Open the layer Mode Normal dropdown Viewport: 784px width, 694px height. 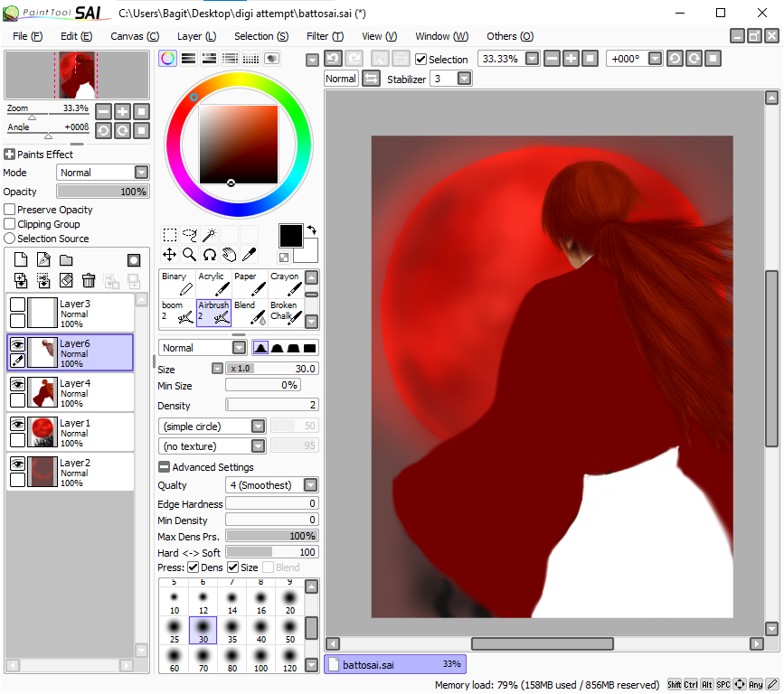pos(102,173)
